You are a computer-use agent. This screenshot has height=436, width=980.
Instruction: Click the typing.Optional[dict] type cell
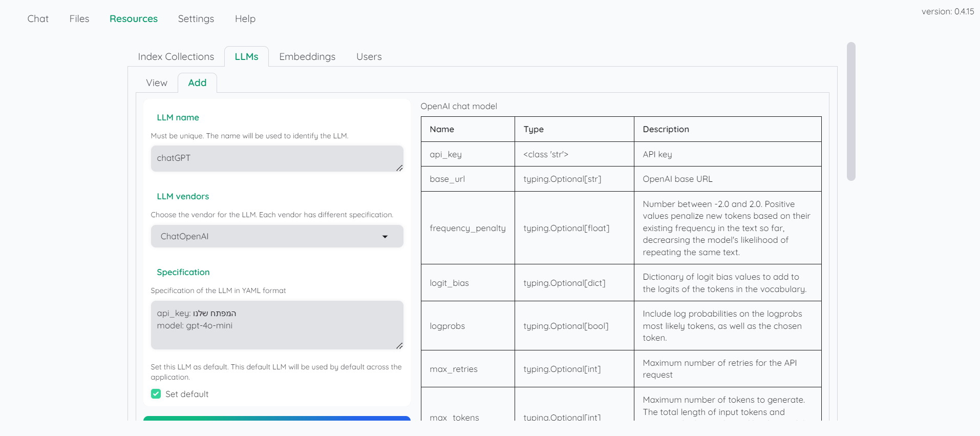point(574,283)
